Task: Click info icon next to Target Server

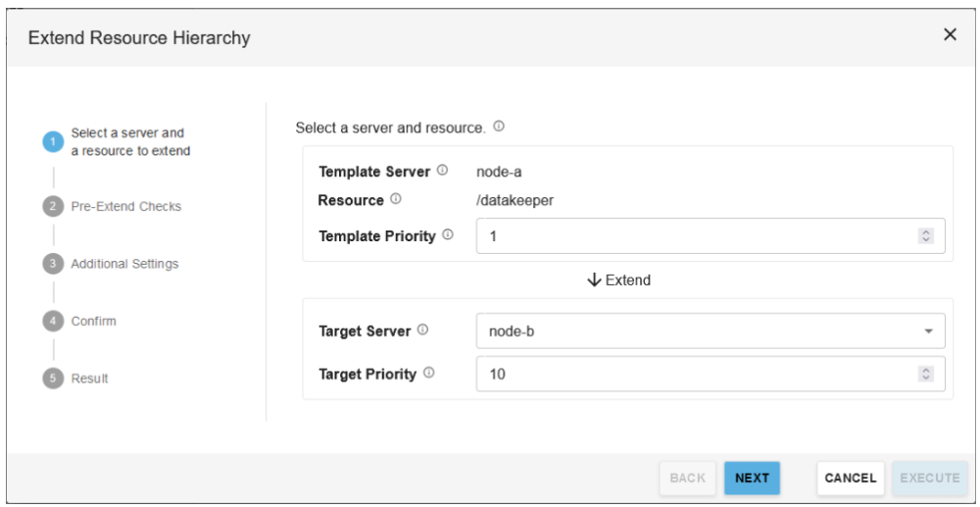Action: point(422,330)
